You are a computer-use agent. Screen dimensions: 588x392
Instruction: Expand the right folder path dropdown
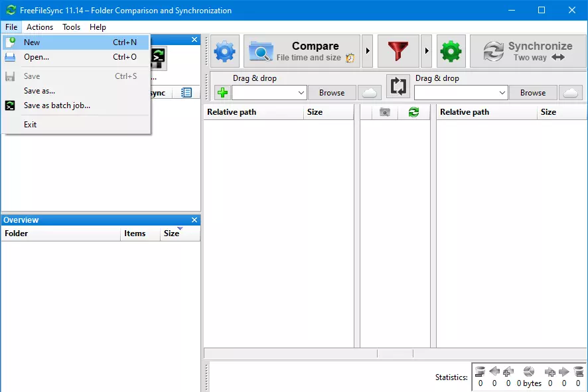tap(502, 93)
